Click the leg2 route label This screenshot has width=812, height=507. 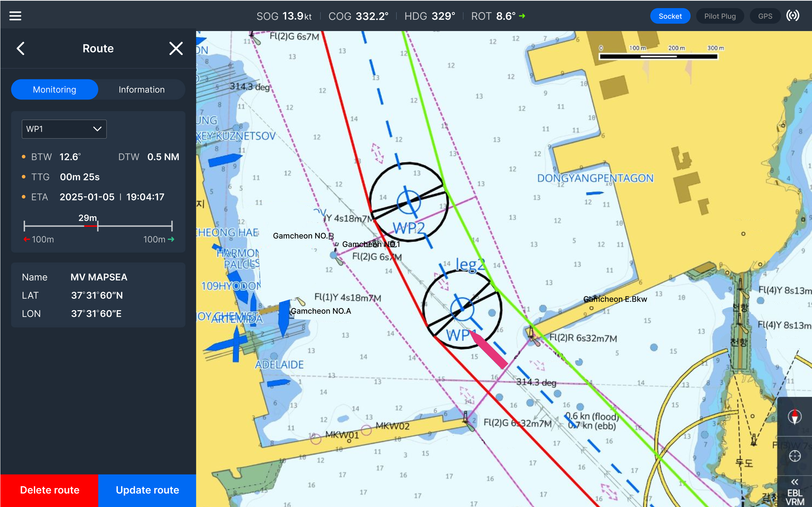[x=470, y=264]
